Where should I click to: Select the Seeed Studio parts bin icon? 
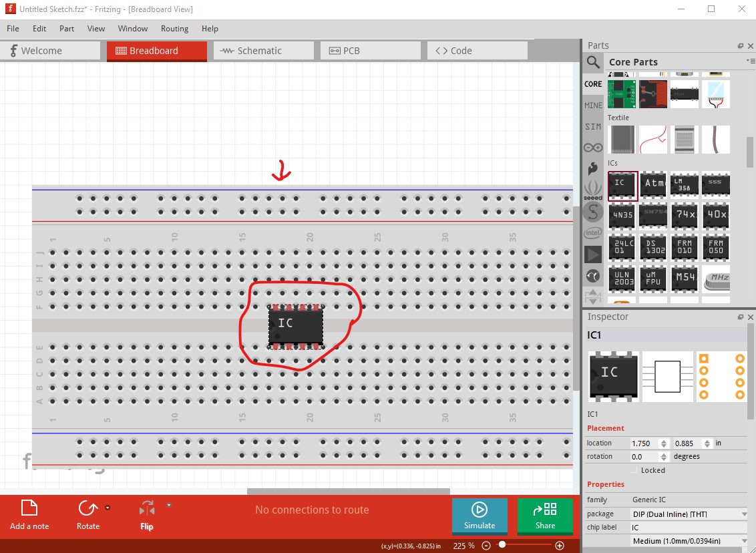pos(592,190)
